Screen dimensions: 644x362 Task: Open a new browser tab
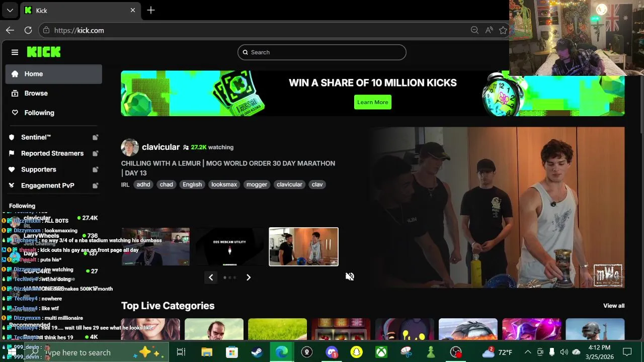pyautogui.click(x=151, y=10)
